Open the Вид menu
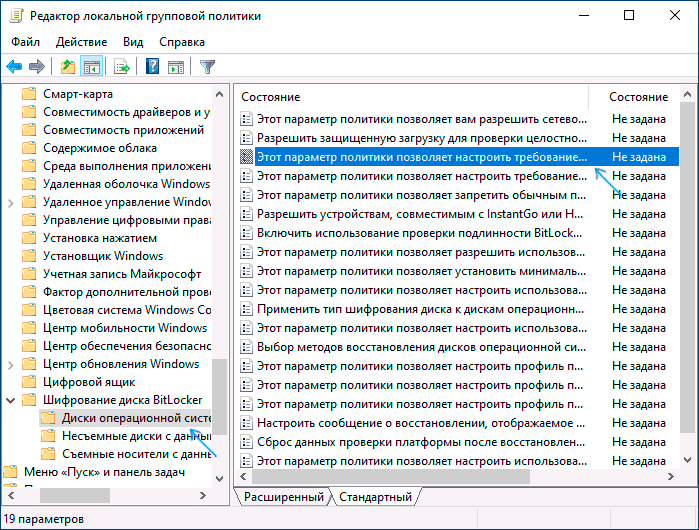 click(133, 42)
